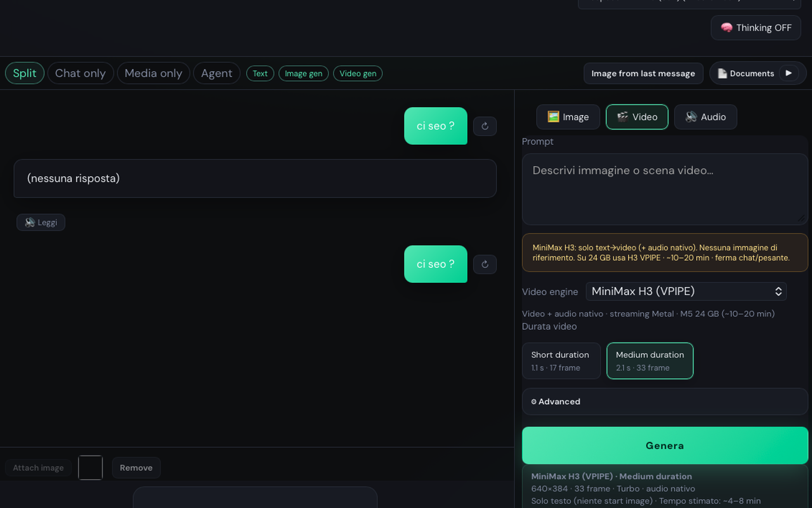Image resolution: width=812 pixels, height=508 pixels.
Task: Select the Video gen chip
Action: point(358,74)
